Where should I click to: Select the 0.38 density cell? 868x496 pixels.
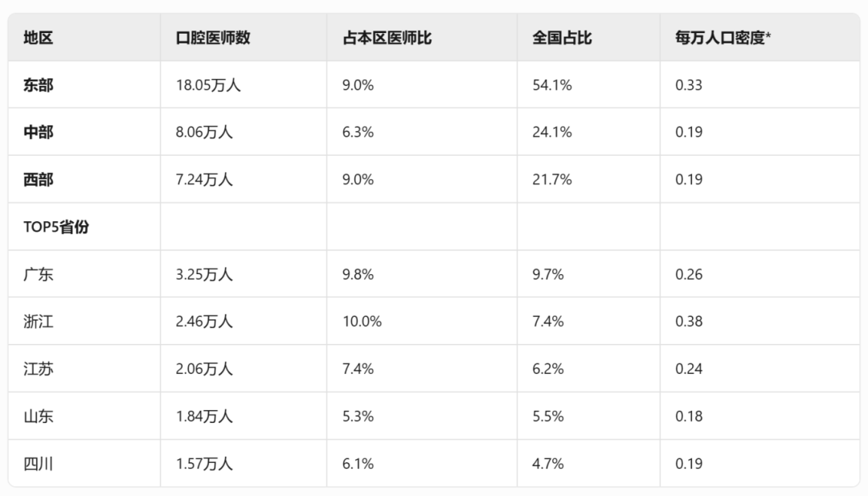click(x=689, y=322)
